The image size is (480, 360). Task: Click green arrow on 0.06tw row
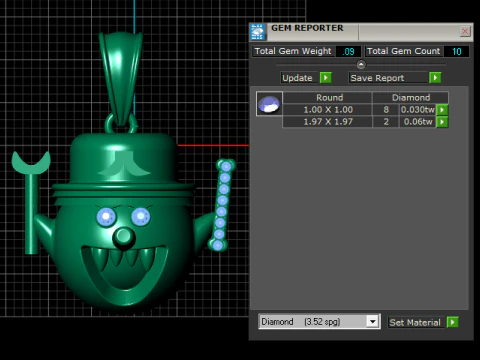(x=442, y=122)
